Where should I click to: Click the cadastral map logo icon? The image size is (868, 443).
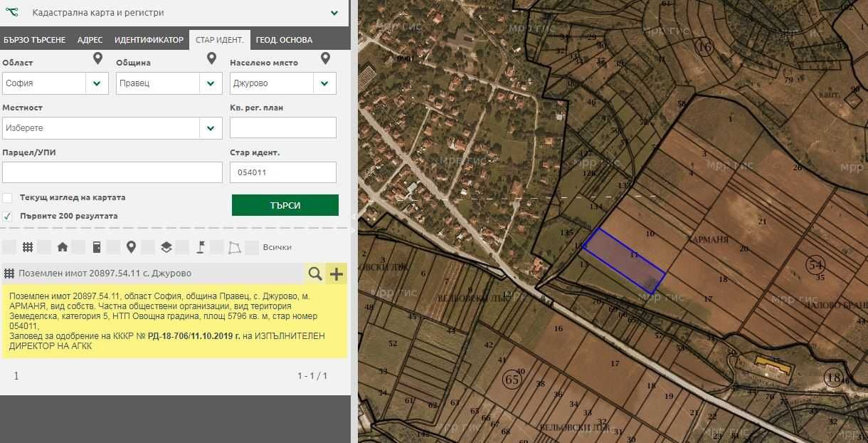pos(14,12)
